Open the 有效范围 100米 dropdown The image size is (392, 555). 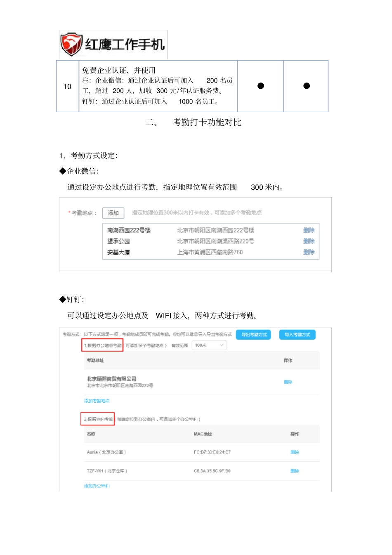[209, 345]
